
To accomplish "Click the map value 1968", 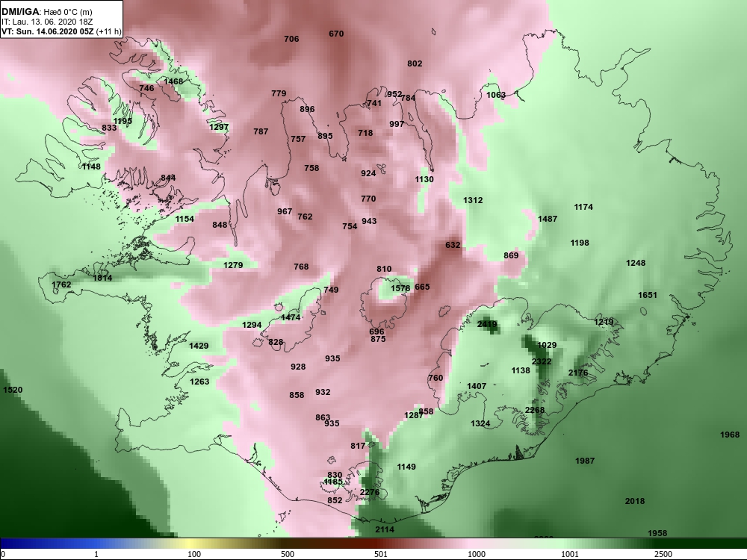I will pos(730,435).
